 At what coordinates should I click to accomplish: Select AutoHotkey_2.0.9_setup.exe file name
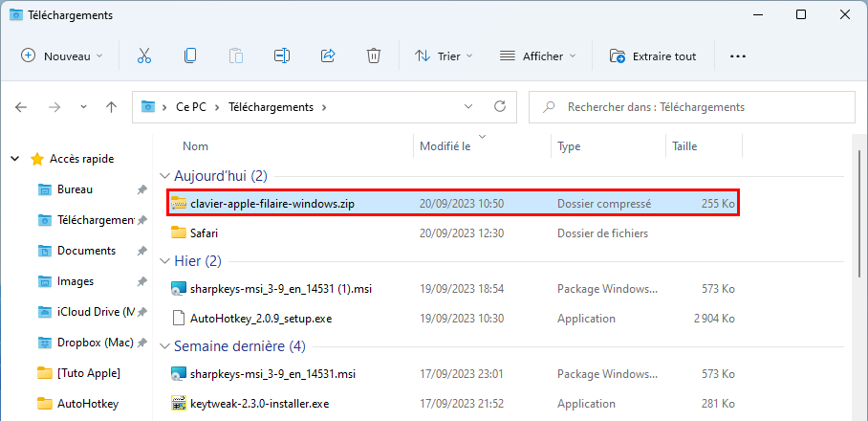point(261,319)
